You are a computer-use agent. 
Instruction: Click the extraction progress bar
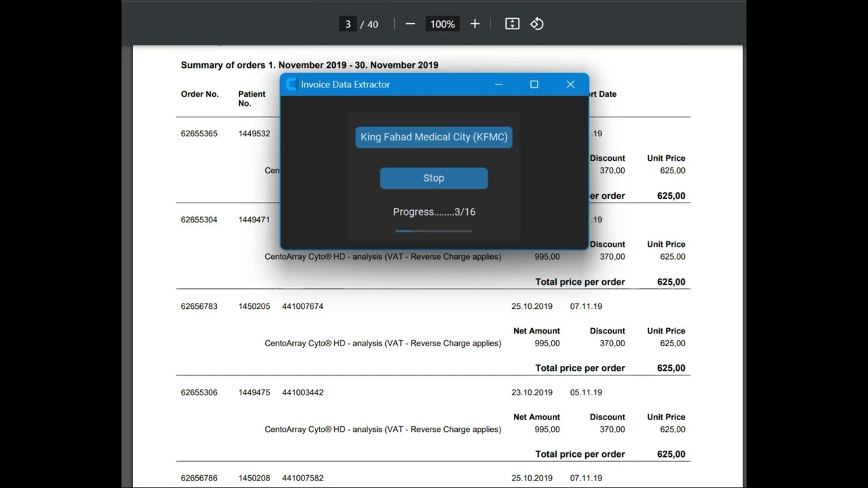tap(434, 231)
